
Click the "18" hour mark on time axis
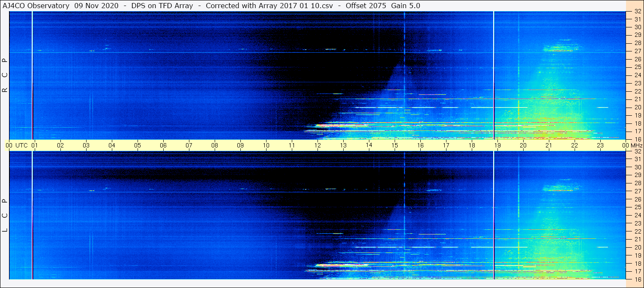pyautogui.click(x=472, y=145)
